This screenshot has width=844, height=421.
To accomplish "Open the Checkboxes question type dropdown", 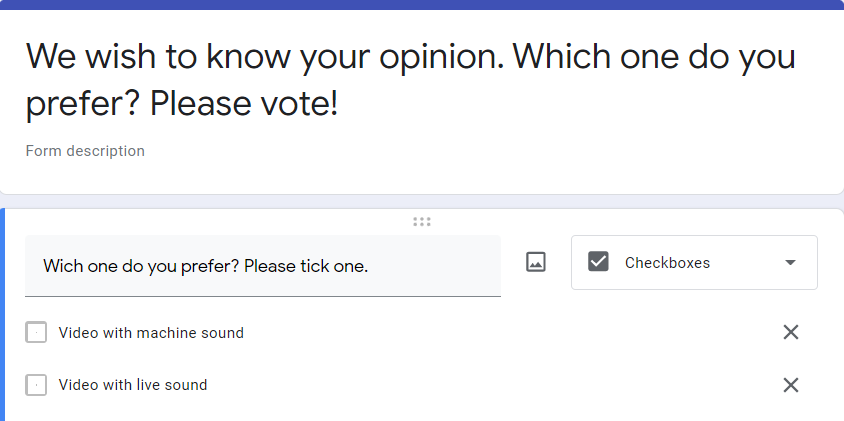I will coord(694,262).
